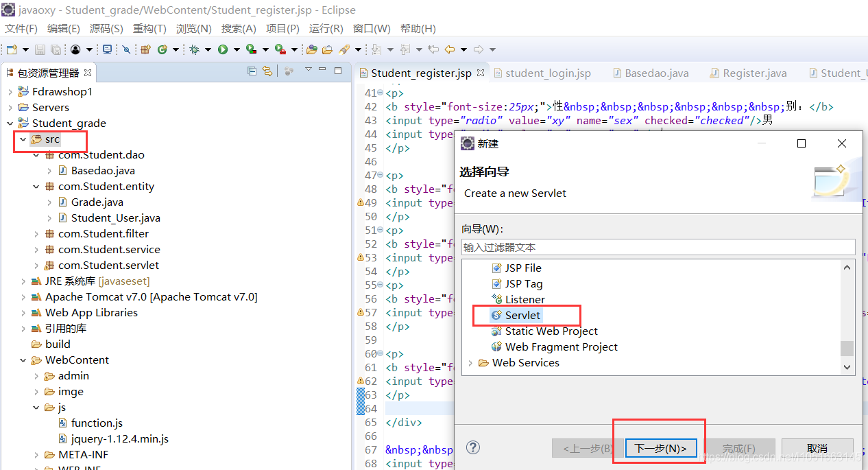Select Student_User.java in Package Explorer
The image size is (868, 470).
(x=115, y=218)
